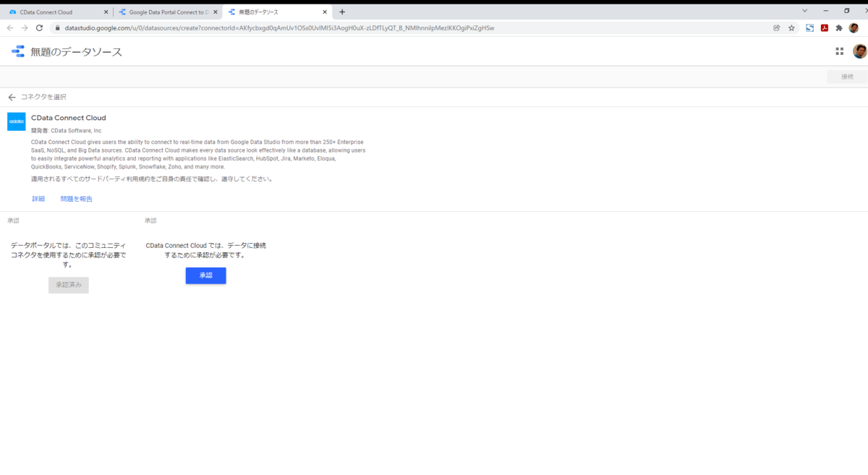
Task: Bookmark this page with the star
Action: tap(791, 28)
